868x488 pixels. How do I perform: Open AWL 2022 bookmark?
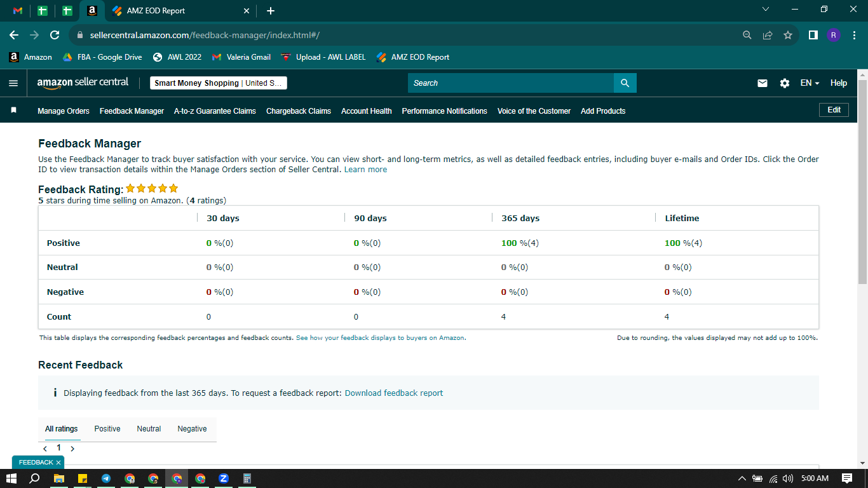(x=177, y=57)
